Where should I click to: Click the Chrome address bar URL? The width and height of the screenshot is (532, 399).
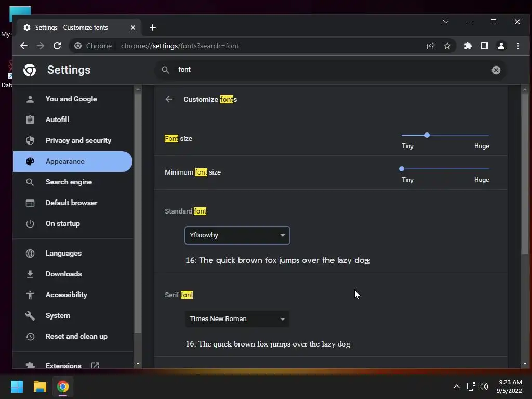tap(180, 46)
